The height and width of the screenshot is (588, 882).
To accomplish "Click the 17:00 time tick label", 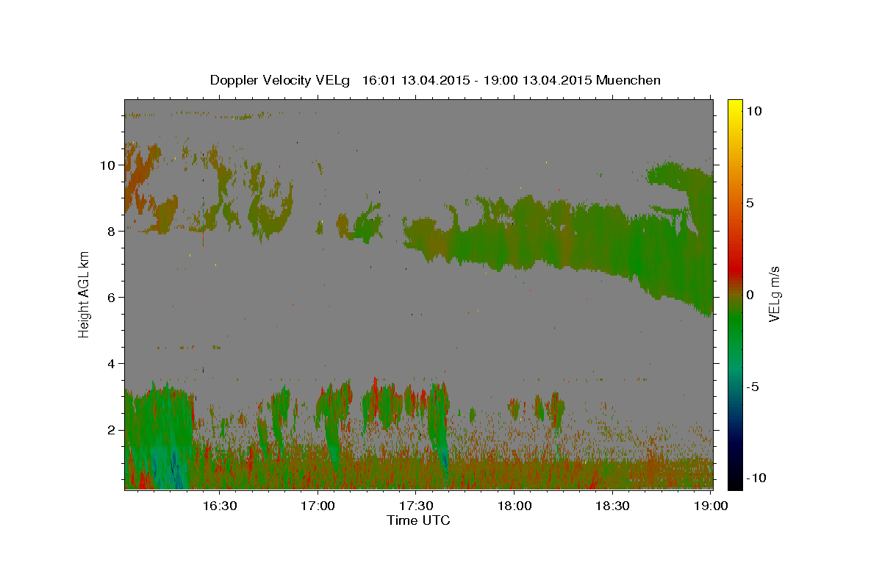I will (318, 506).
